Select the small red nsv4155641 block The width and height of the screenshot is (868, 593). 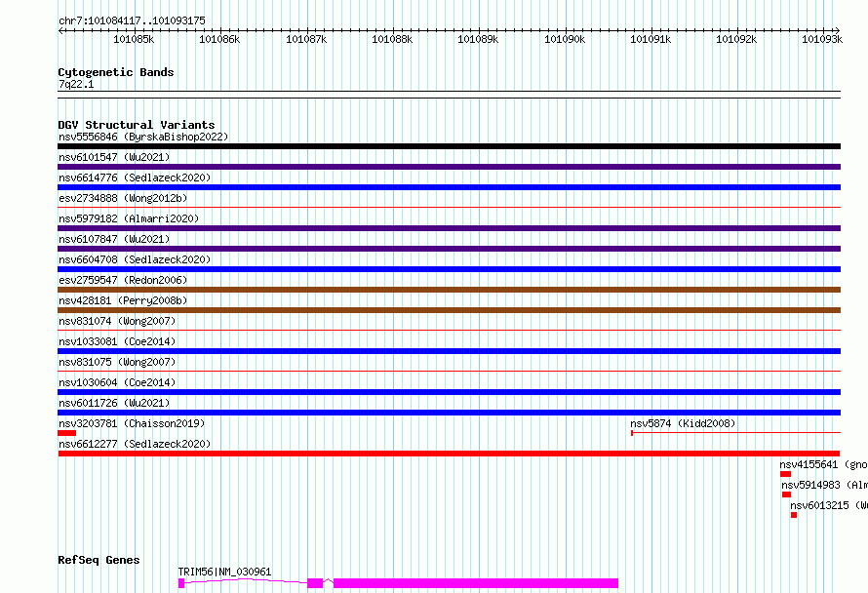pos(785,474)
